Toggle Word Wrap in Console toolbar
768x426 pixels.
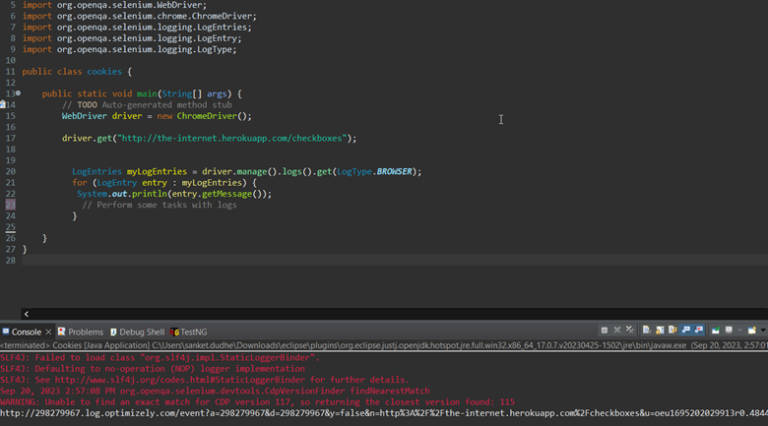coord(671,330)
